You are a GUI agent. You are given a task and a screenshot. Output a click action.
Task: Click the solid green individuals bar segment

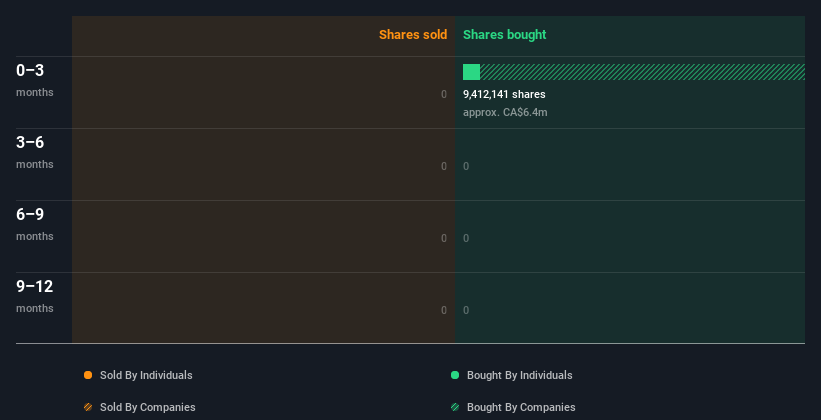(x=471, y=72)
